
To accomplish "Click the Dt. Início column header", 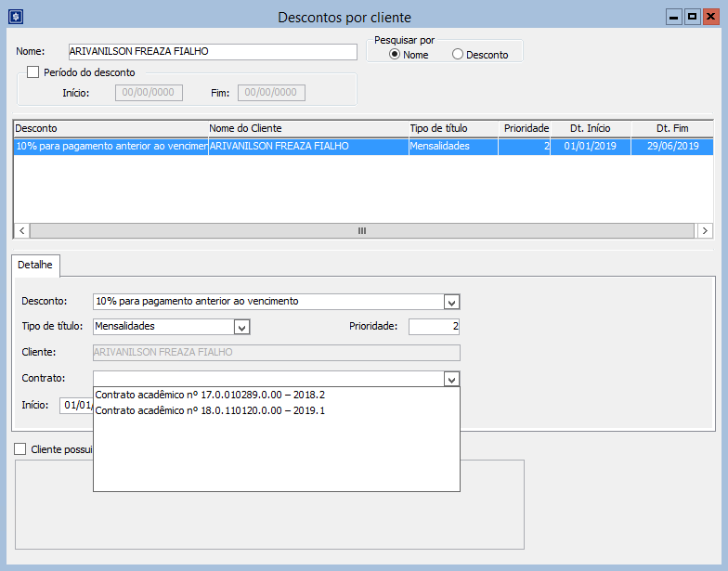I will (x=590, y=128).
